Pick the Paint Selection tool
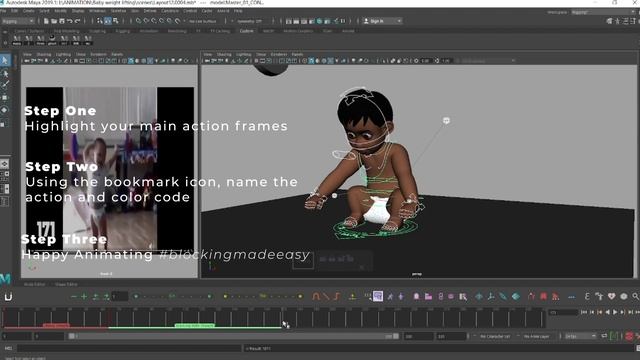Image resolution: width=640 pixels, height=360 pixels. [x=5, y=85]
